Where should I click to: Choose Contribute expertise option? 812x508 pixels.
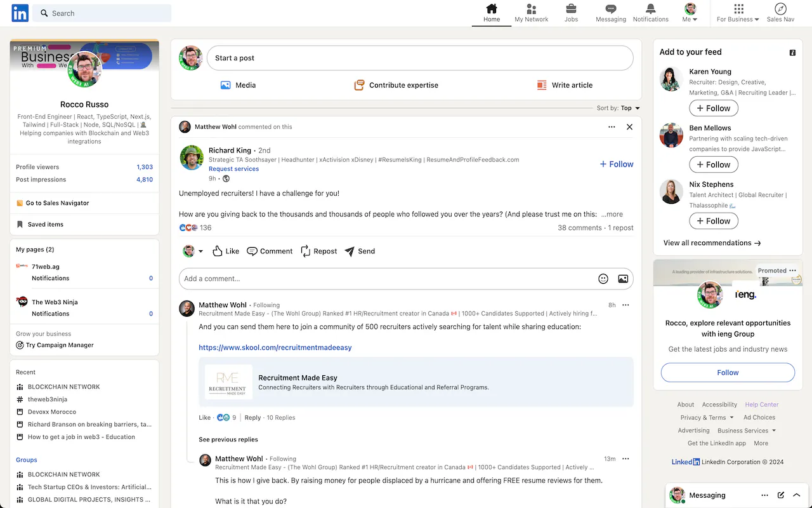pyautogui.click(x=396, y=85)
